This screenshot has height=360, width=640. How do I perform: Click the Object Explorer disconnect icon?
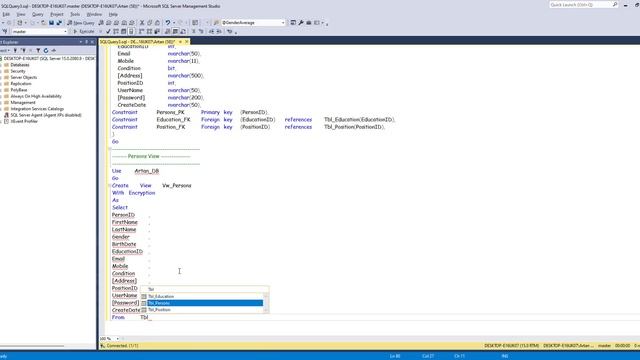(23, 51)
